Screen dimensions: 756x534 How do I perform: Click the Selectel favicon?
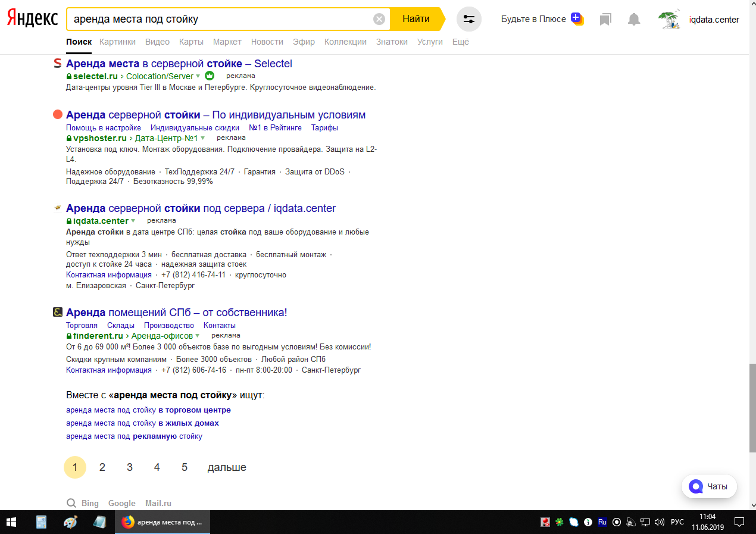(58, 63)
